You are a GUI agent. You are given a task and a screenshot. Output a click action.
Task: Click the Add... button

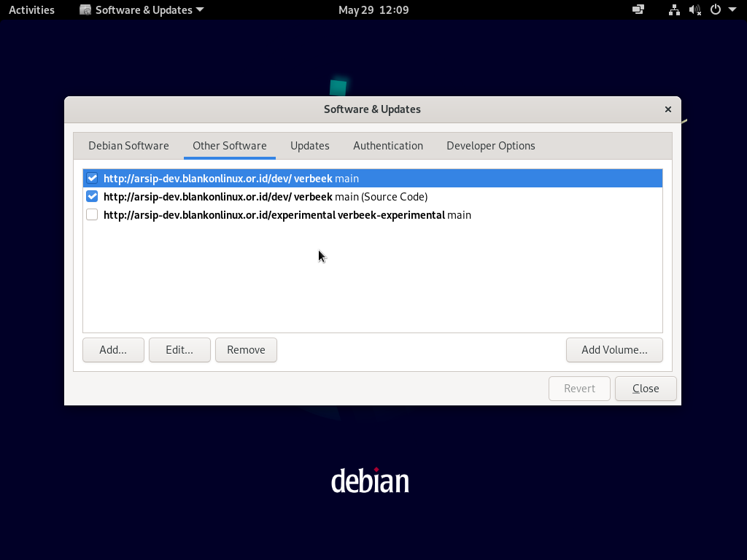pos(113,350)
